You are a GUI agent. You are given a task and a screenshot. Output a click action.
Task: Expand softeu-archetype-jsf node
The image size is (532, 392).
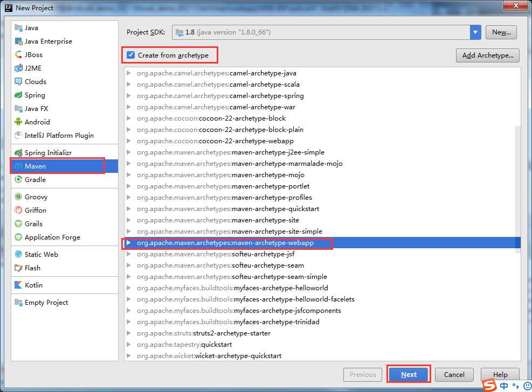(129, 254)
